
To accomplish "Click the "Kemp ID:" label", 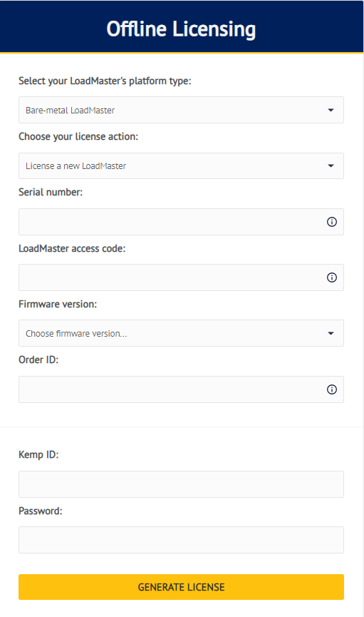I will (38, 455).
